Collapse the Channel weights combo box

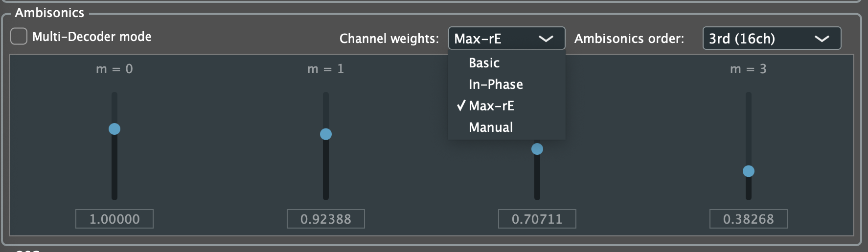tap(506, 39)
